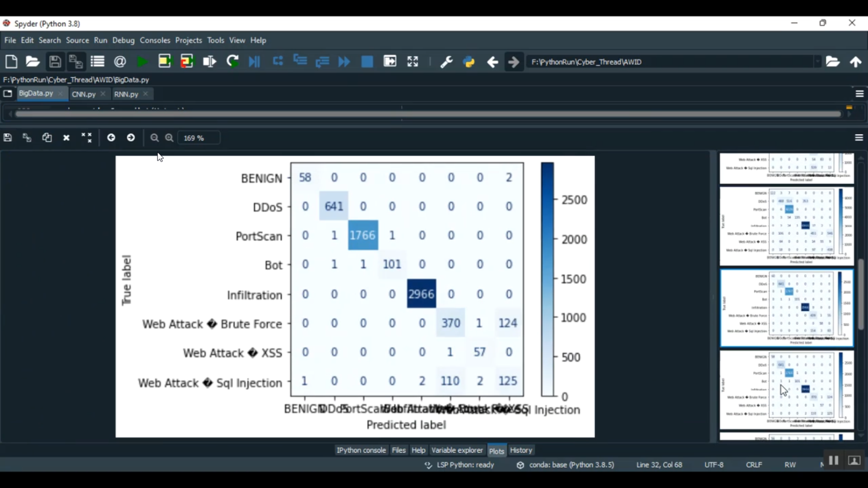Click the blue Stop debugging square

pos(367,62)
